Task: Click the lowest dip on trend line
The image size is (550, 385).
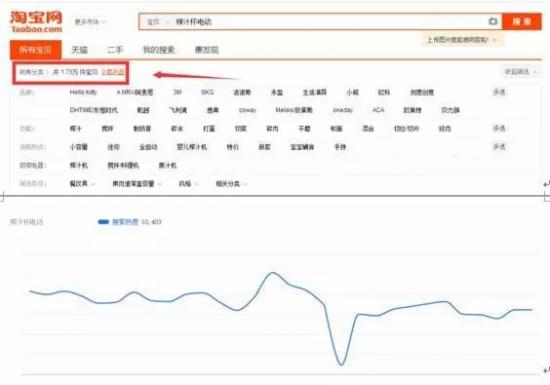Action: pyautogui.click(x=341, y=365)
